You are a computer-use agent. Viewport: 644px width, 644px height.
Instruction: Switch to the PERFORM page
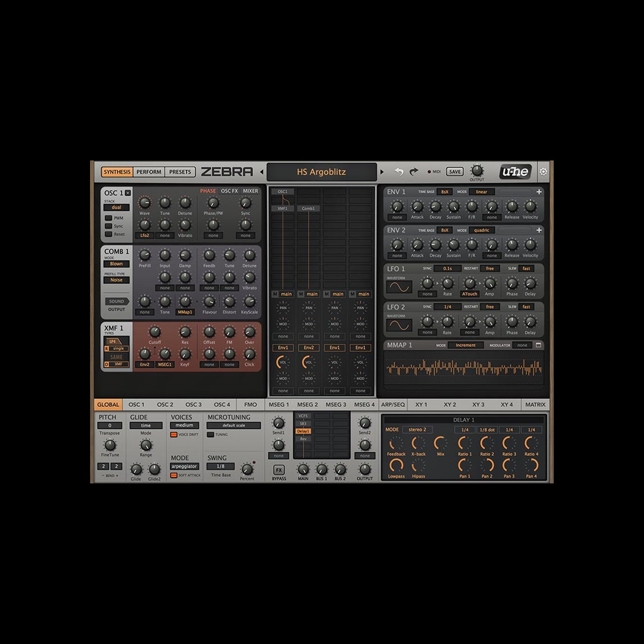click(x=149, y=172)
